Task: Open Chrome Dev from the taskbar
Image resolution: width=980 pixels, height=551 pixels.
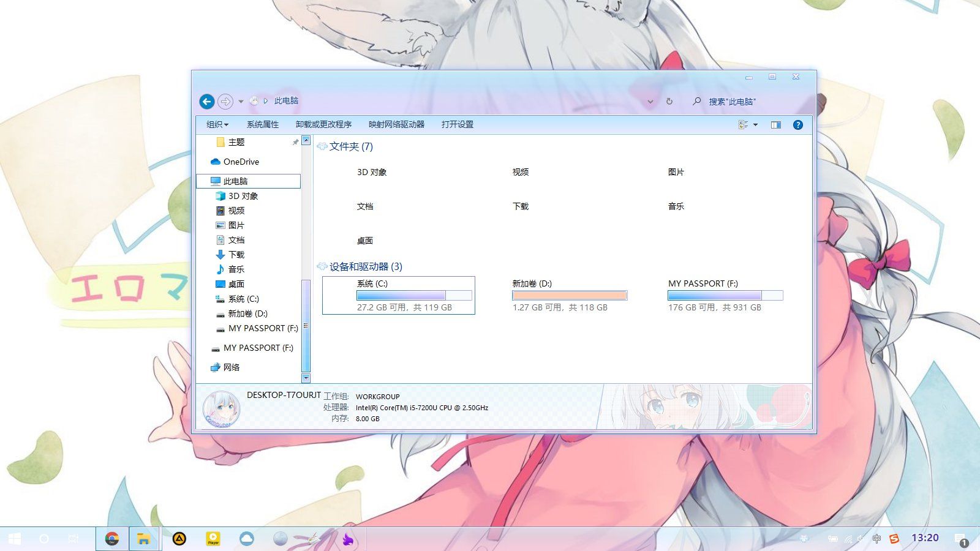Action: 112,539
